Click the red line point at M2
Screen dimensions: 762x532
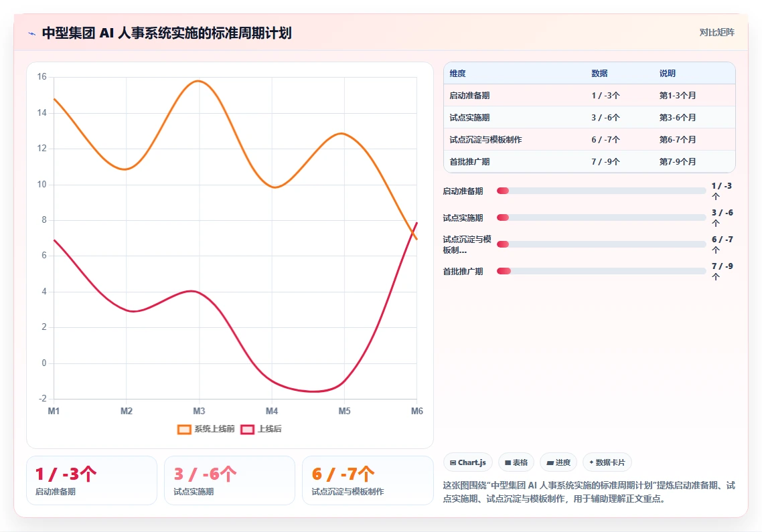(x=127, y=309)
